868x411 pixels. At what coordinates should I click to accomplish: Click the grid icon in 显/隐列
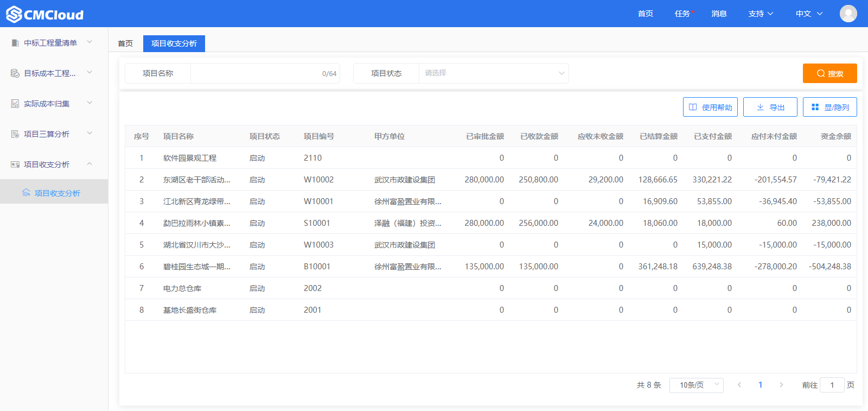click(815, 107)
